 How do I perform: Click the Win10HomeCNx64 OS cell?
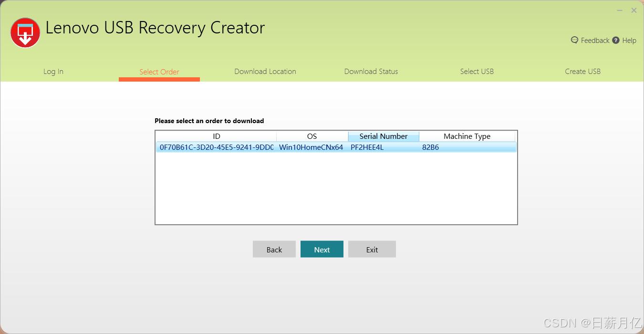pyautogui.click(x=312, y=147)
